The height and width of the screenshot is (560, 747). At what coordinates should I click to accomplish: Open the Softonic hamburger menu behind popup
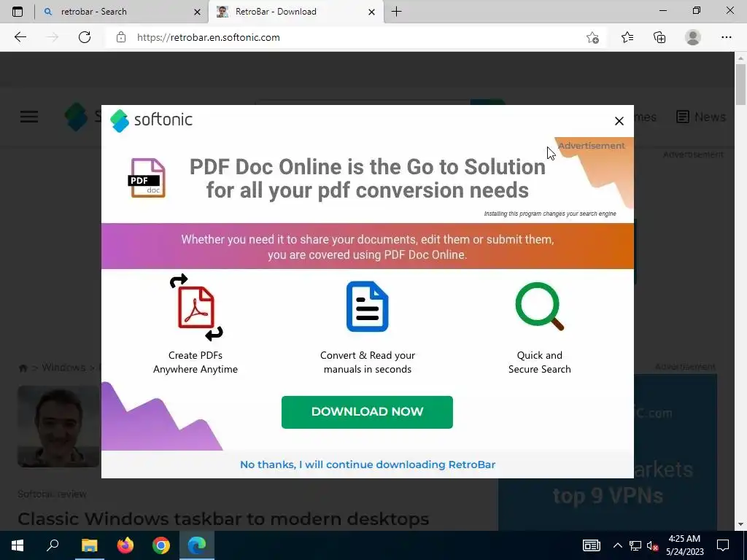(29, 117)
